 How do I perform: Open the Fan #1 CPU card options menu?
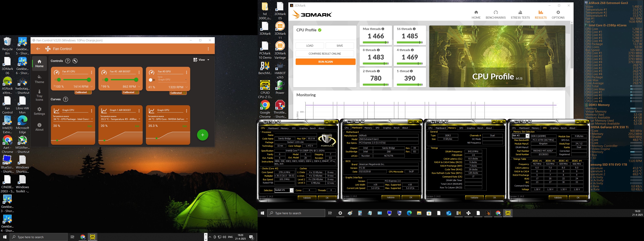92,72
